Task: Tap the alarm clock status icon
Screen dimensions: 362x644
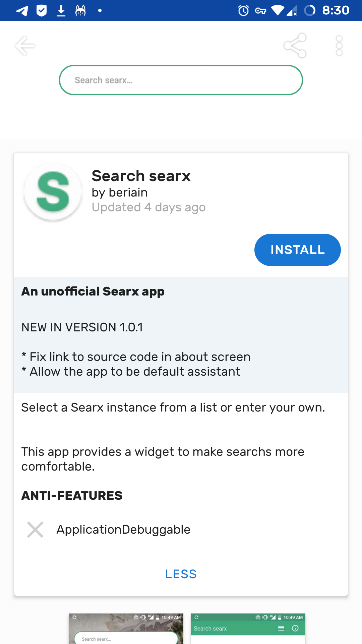Action: pos(243,11)
